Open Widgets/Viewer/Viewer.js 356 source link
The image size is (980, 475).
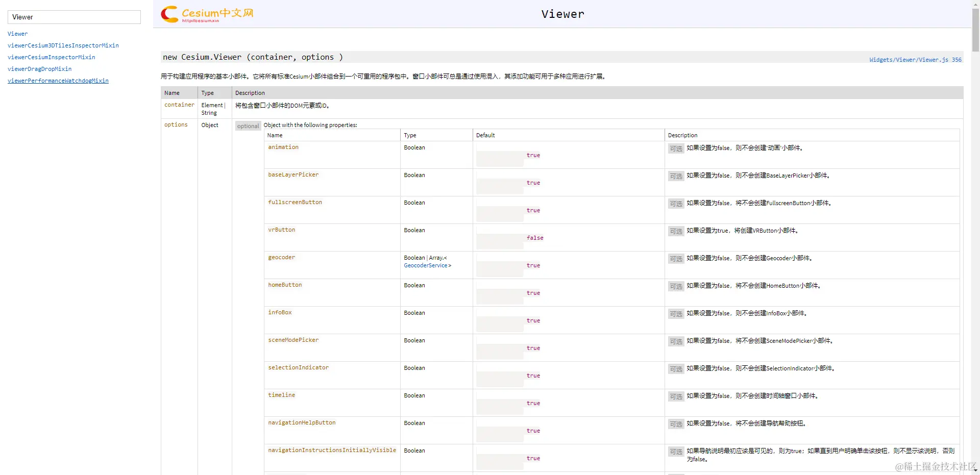[915, 60]
